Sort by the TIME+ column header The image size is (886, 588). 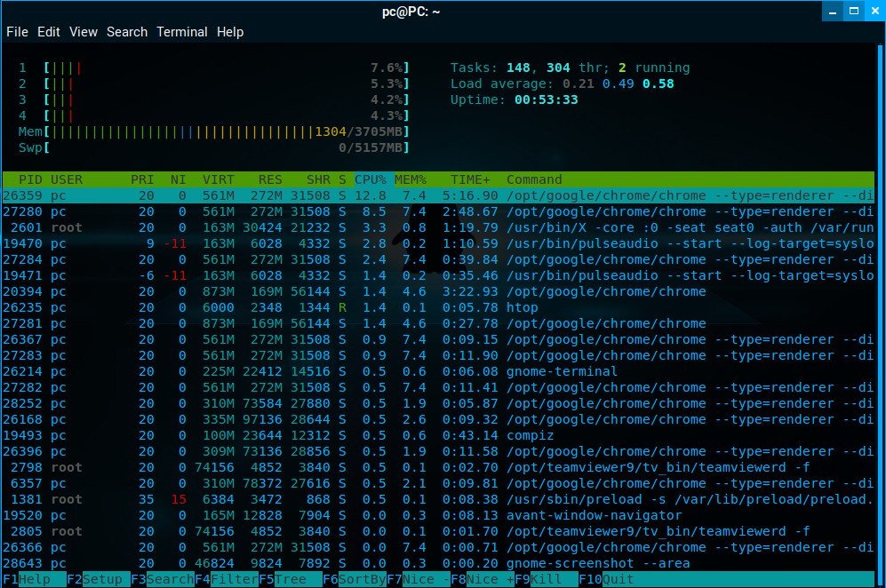click(470, 179)
